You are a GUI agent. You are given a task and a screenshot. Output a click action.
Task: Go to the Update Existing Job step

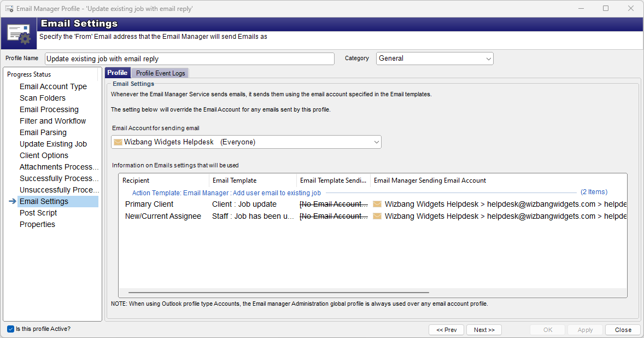pyautogui.click(x=54, y=144)
